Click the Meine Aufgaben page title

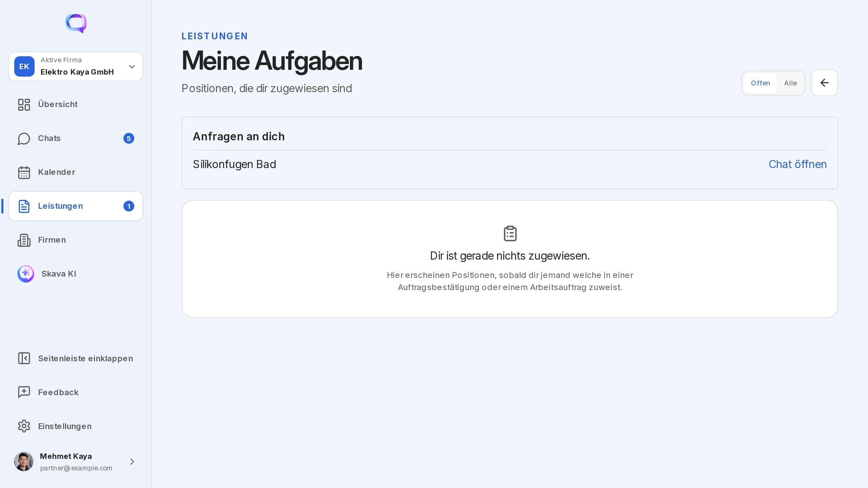[272, 61]
